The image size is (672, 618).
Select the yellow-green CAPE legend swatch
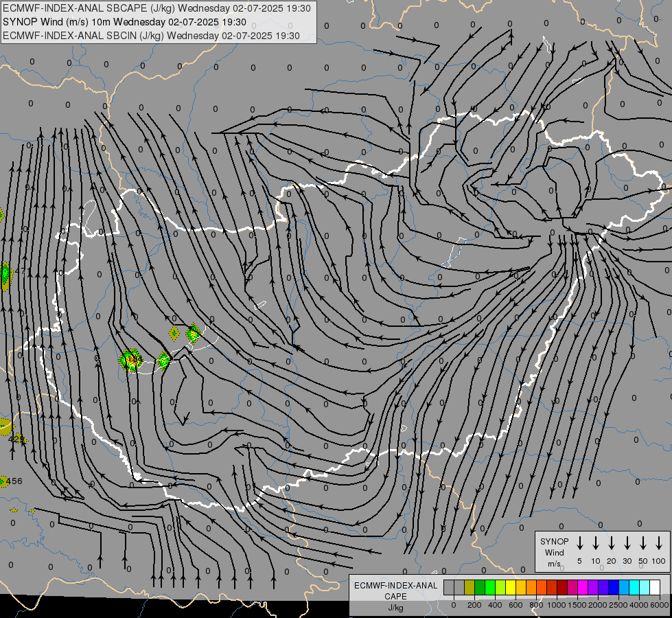(x=500, y=587)
